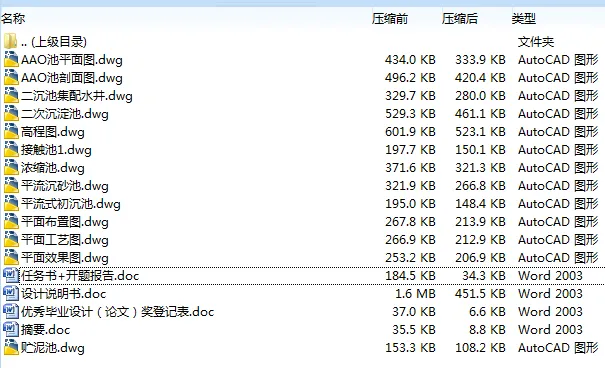
Task: Select file name AAO池平面图.dwg
Action: [72, 60]
